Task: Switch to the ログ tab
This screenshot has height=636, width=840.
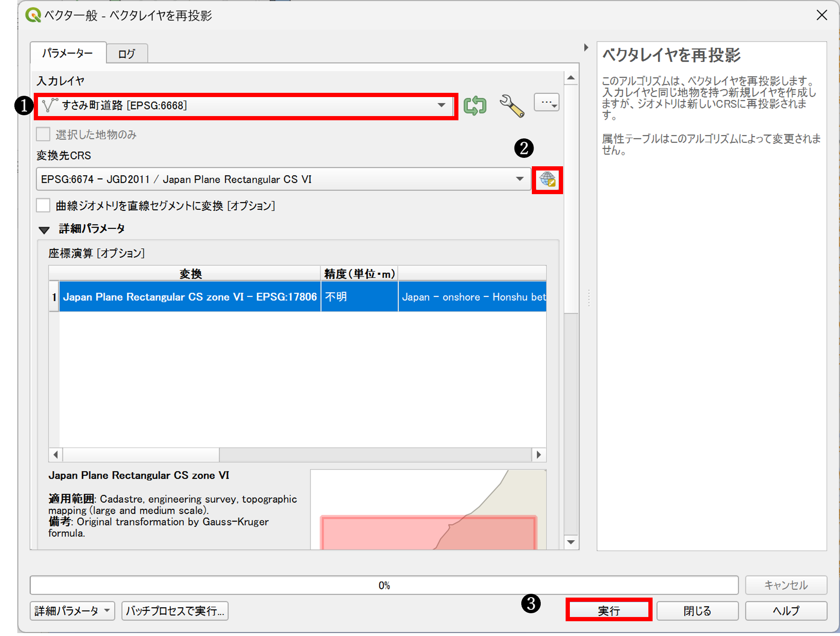Action: pyautogui.click(x=127, y=54)
